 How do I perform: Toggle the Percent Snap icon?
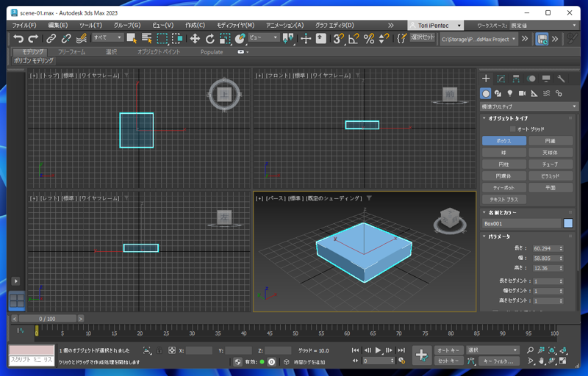pyautogui.click(x=369, y=38)
